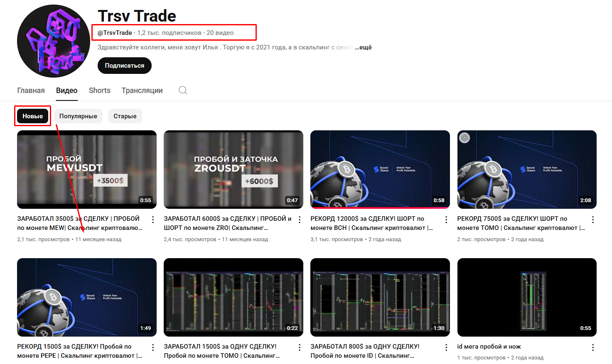Click '3,1 тыс. просмотров' under BCH video
Viewport: 612px width, 364px height.
coord(337,239)
